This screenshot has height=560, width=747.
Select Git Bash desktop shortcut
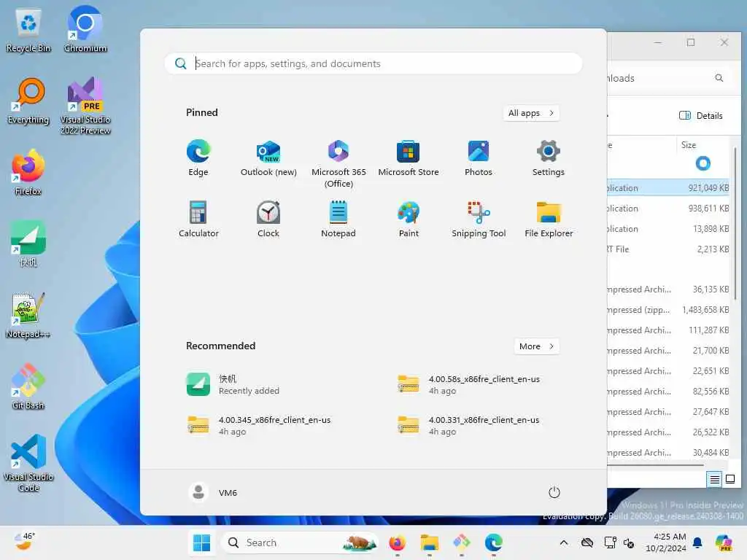[28, 386]
